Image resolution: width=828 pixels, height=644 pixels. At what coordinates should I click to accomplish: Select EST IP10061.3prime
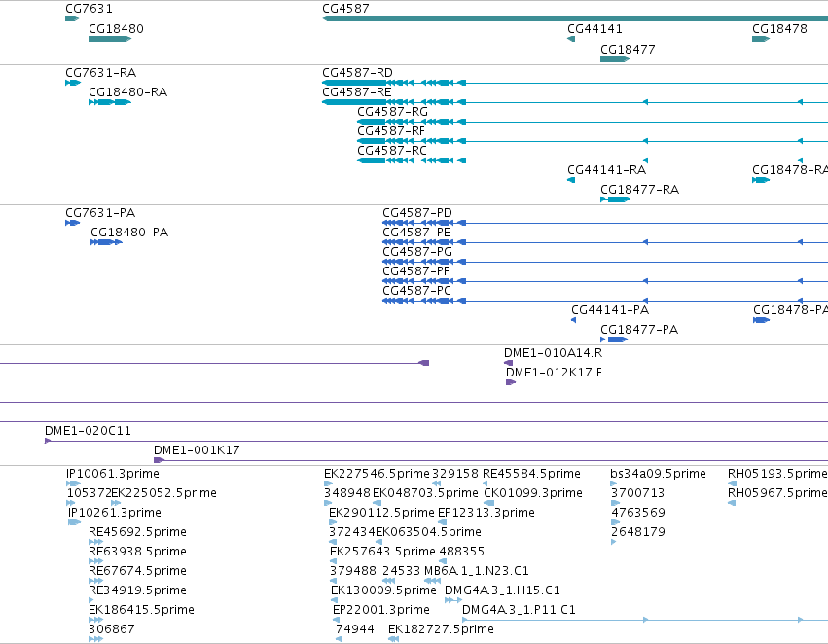[113, 474]
